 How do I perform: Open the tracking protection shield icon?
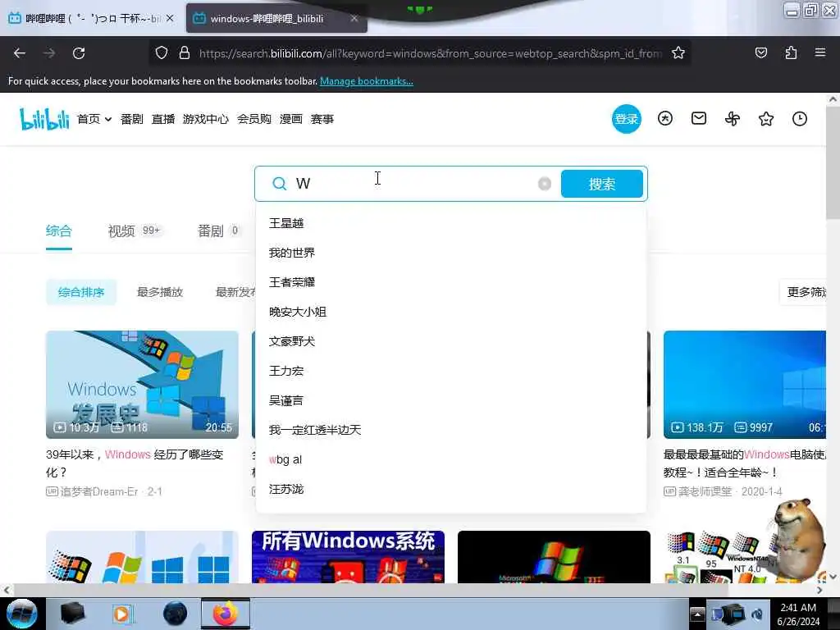162,53
